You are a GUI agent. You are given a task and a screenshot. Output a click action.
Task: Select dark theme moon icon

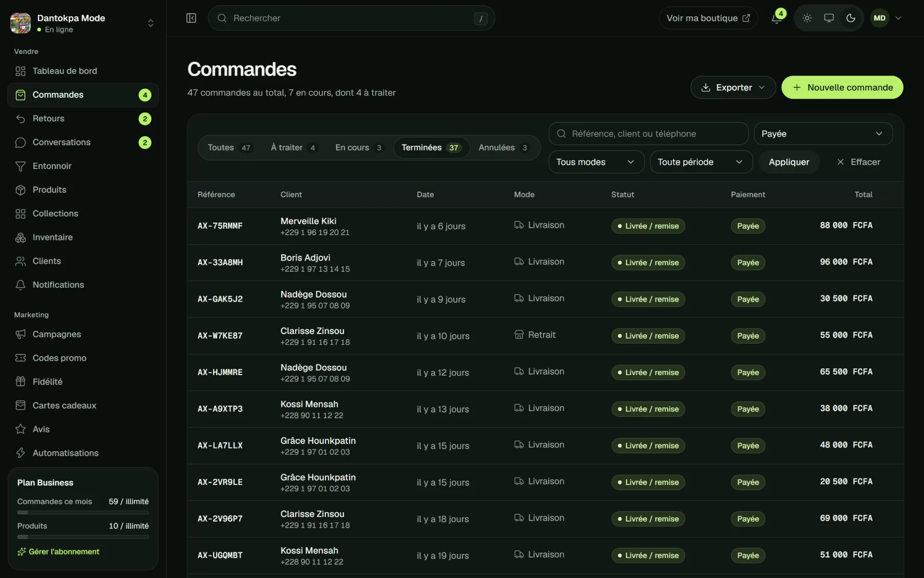[851, 18]
